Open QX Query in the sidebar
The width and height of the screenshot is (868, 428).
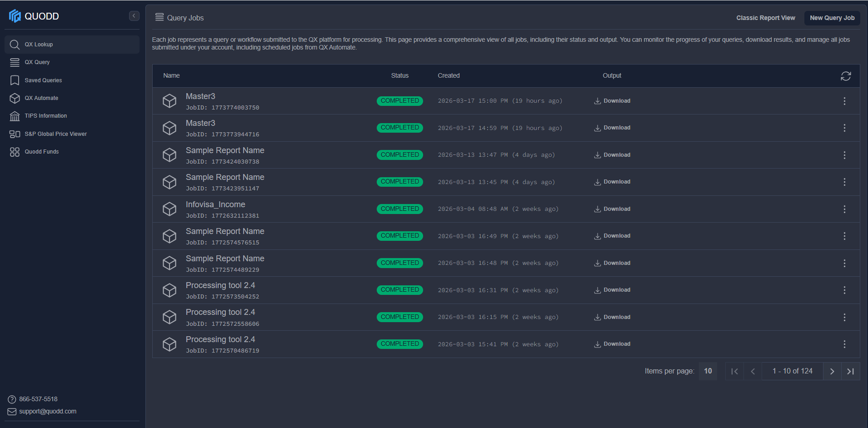tap(72, 62)
